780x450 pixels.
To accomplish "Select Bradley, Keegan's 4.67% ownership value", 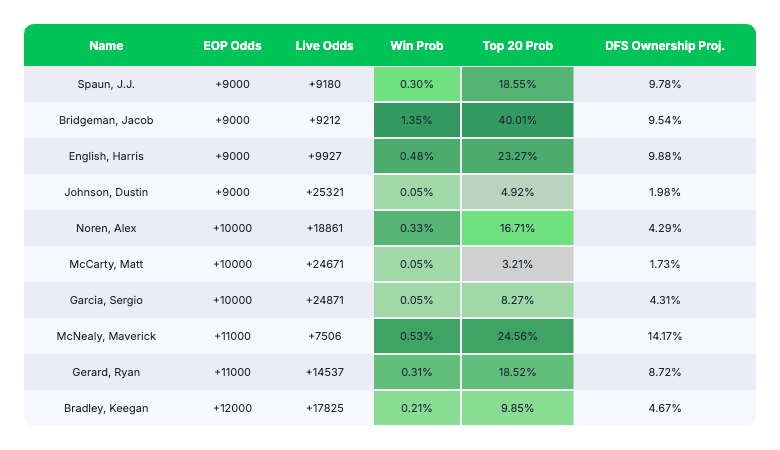I will pos(664,408).
